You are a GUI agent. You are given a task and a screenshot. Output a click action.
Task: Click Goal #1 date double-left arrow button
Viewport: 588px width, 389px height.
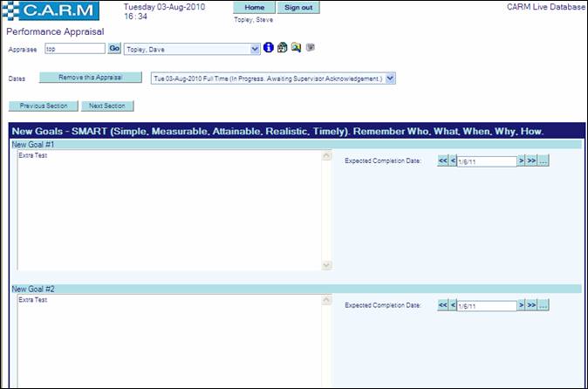442,160
